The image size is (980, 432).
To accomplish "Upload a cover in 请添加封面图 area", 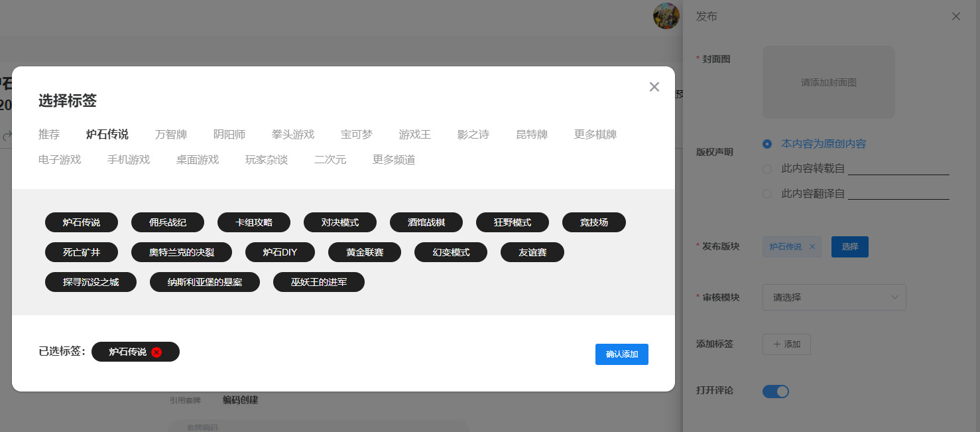I will (829, 82).
